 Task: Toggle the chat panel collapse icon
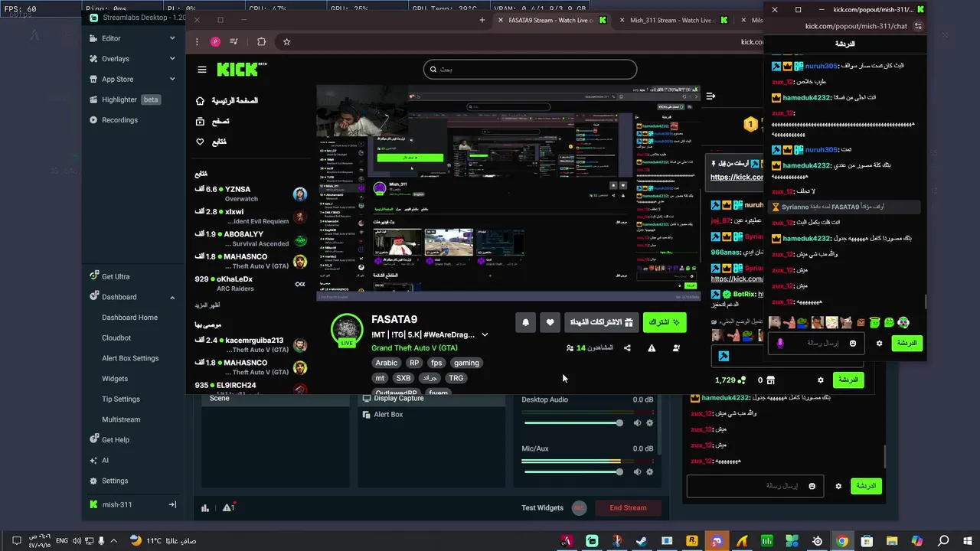(x=710, y=96)
